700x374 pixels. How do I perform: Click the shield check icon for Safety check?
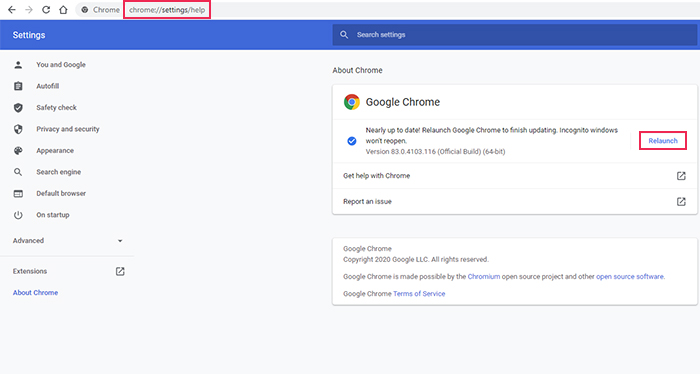18,108
